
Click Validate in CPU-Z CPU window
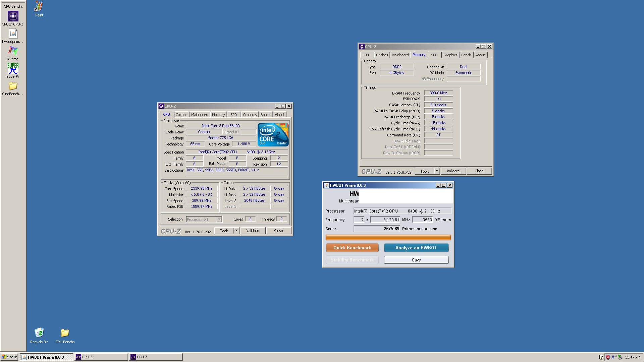click(x=253, y=231)
